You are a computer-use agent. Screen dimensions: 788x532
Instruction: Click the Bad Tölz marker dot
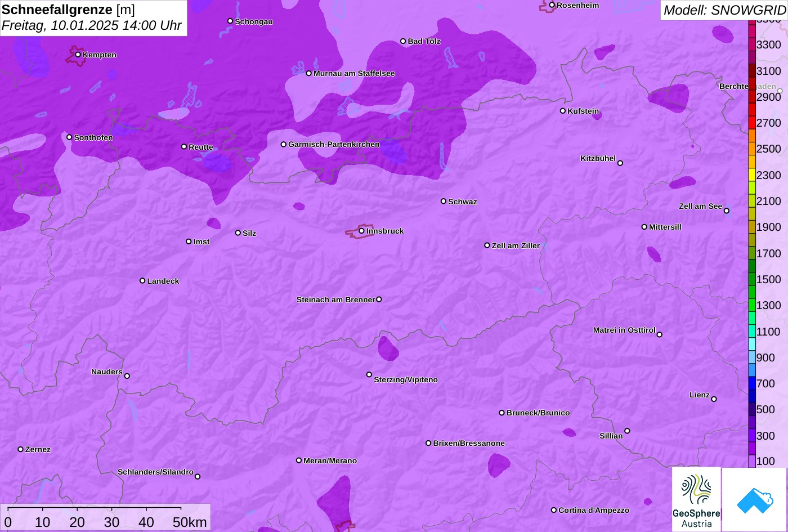[403, 41]
